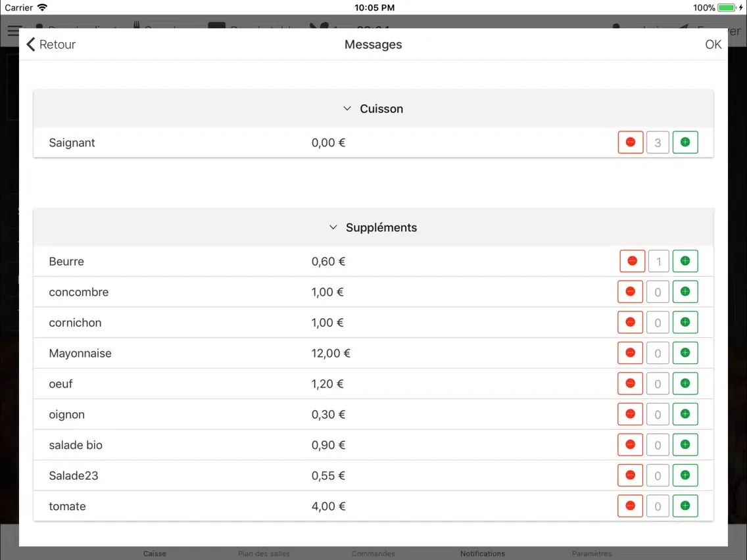Image resolution: width=747 pixels, height=560 pixels.
Task: Click the Suppléments section title
Action: click(381, 227)
